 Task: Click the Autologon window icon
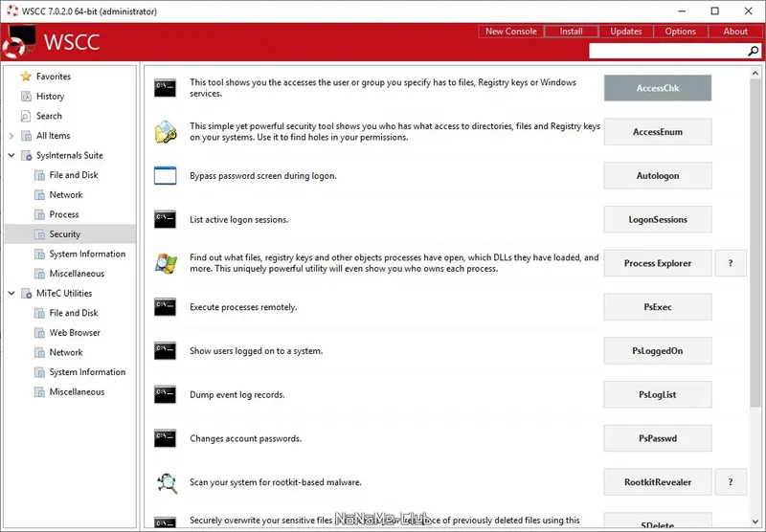click(x=165, y=176)
